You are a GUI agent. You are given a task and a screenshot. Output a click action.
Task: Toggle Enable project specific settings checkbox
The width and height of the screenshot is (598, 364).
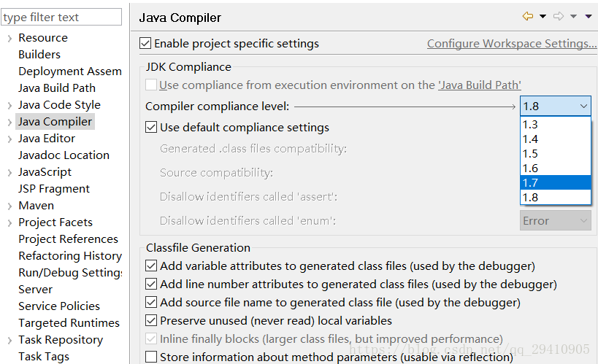click(145, 44)
